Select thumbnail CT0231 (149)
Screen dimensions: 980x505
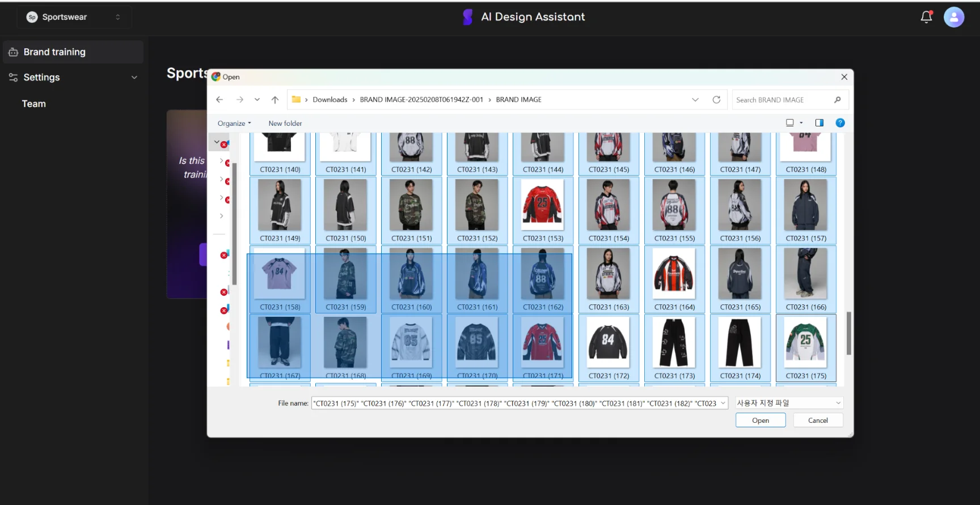click(x=280, y=210)
